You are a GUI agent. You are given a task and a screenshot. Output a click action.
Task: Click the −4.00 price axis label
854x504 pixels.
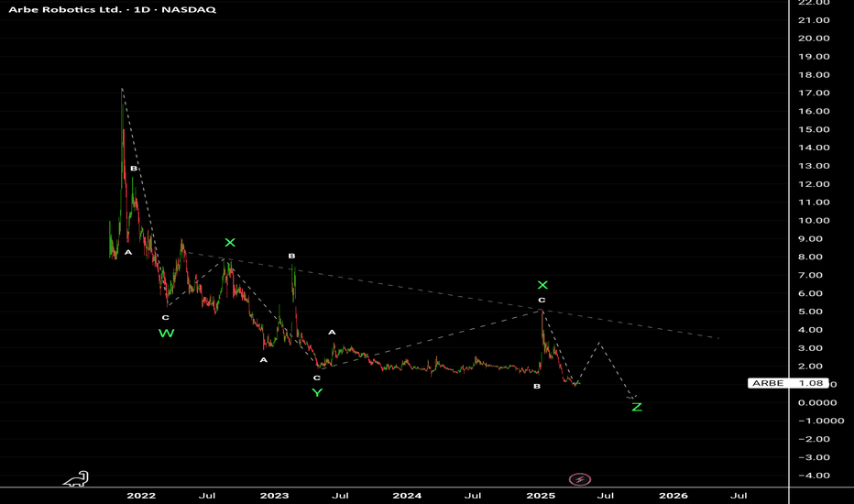click(814, 476)
